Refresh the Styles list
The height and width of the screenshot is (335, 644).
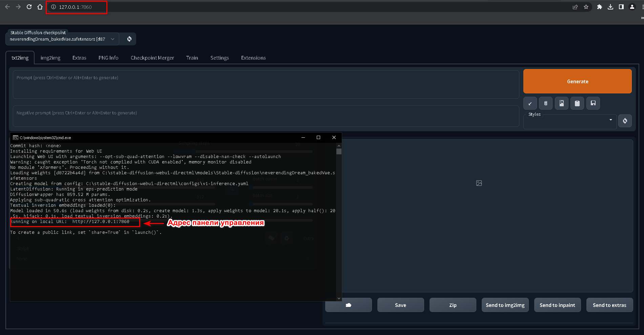point(625,121)
